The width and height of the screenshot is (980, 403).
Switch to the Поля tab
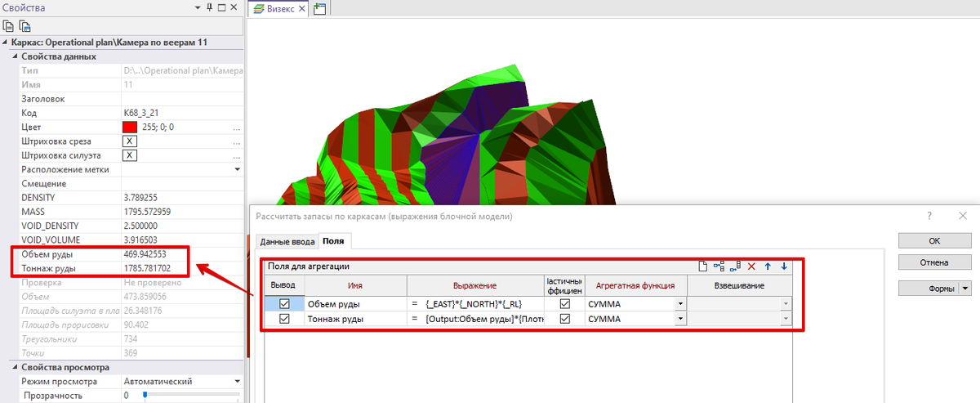pos(334,241)
